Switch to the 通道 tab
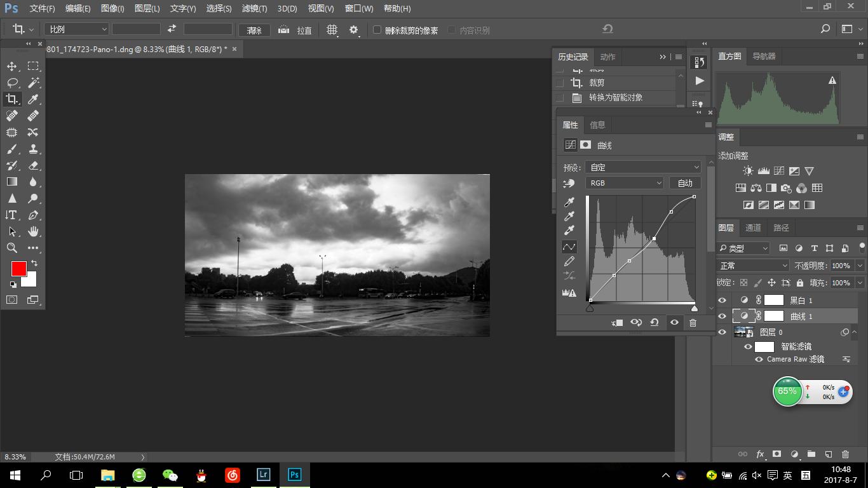 [x=753, y=227]
